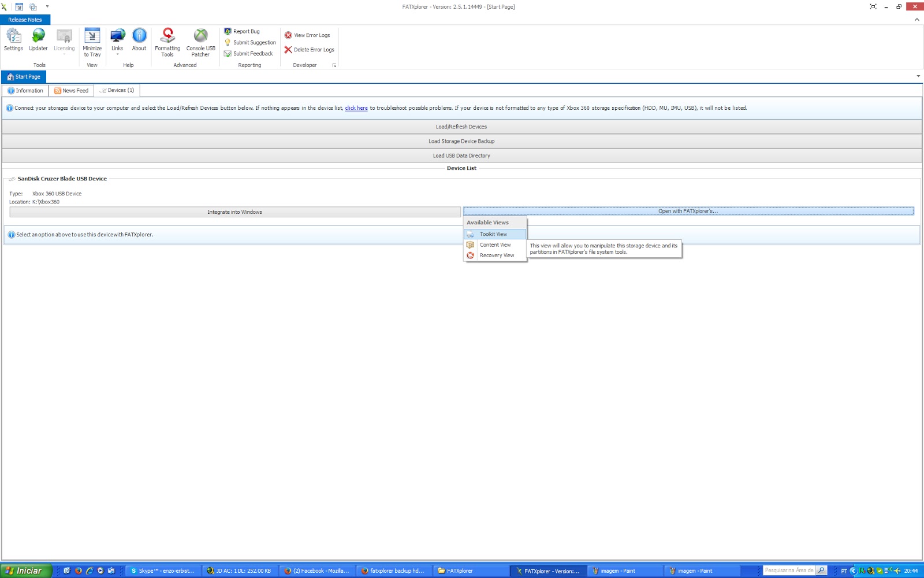Image resolution: width=924 pixels, height=578 pixels.
Task: Click the taskbar search magnifier button
Action: pos(821,570)
